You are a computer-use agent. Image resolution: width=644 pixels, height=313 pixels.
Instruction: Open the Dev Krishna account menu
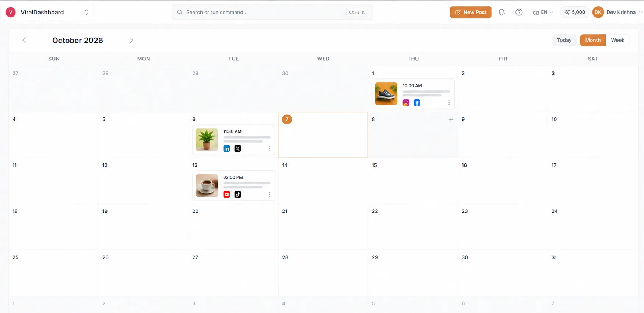tap(624, 12)
